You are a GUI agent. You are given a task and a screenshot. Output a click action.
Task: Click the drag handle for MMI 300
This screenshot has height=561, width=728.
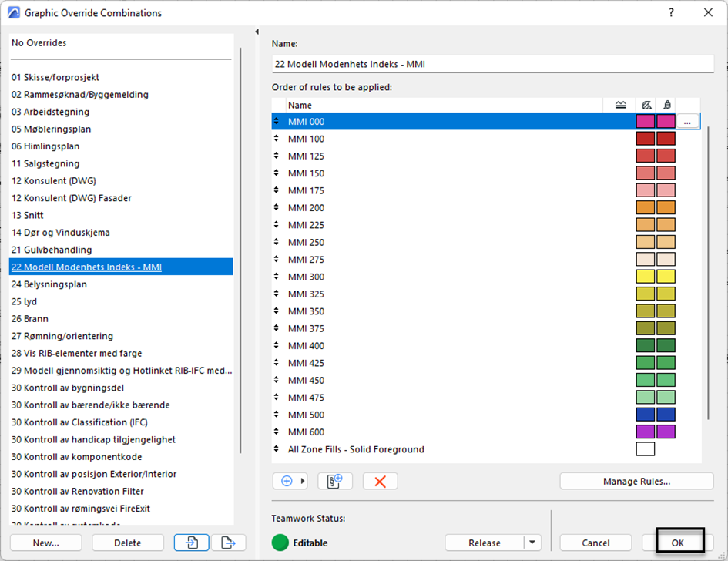click(277, 277)
